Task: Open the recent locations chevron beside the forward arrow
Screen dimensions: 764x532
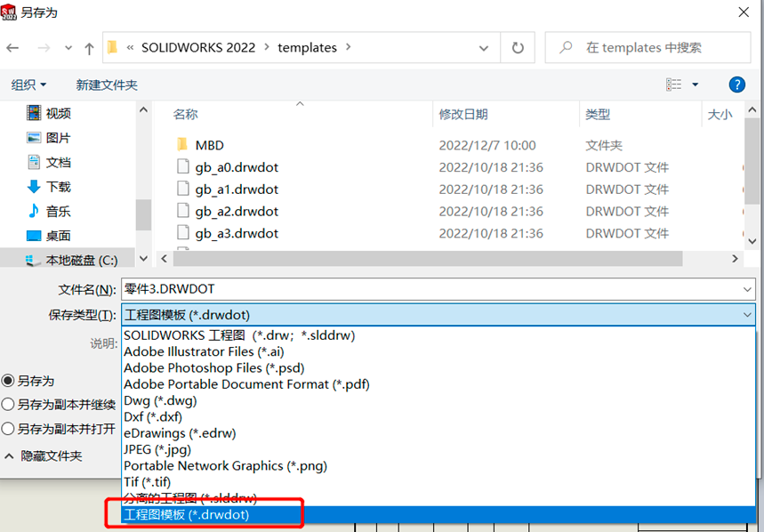Action: point(68,48)
